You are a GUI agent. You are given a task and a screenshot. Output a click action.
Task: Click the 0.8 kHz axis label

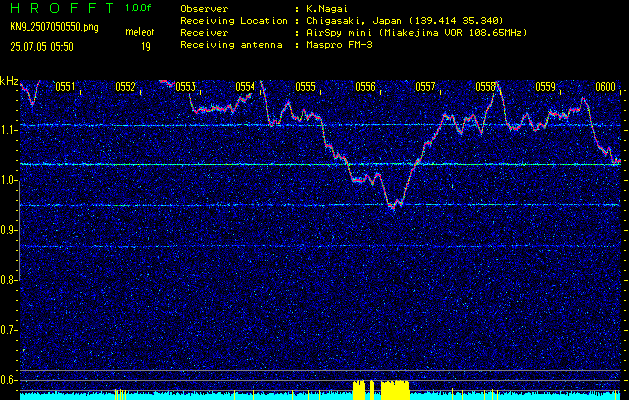(x=9, y=280)
